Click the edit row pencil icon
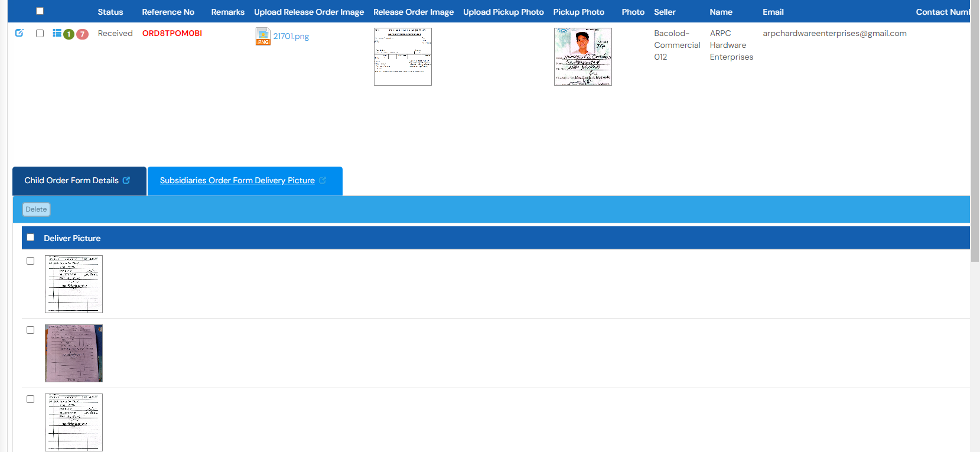Screen dimensions: 980x452 coord(19,33)
